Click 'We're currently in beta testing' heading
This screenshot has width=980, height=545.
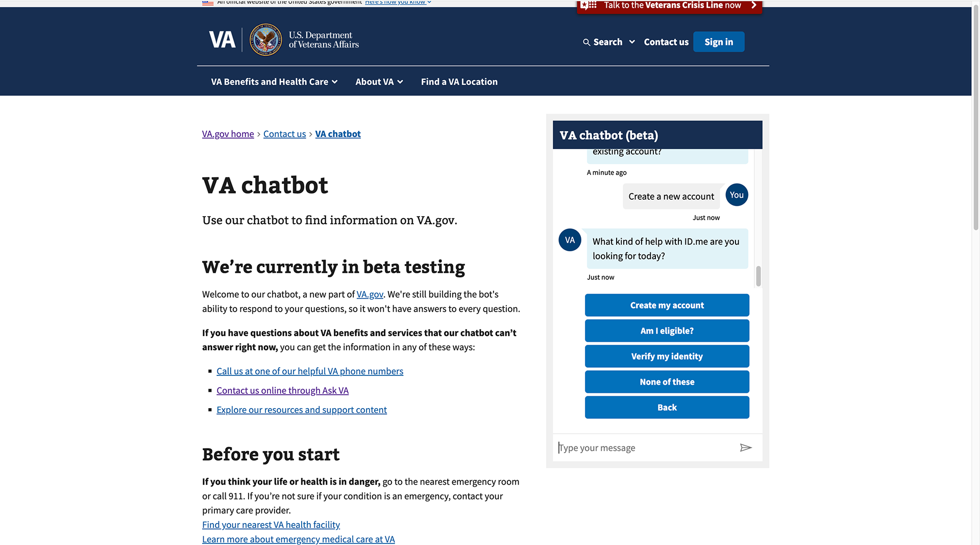333,267
